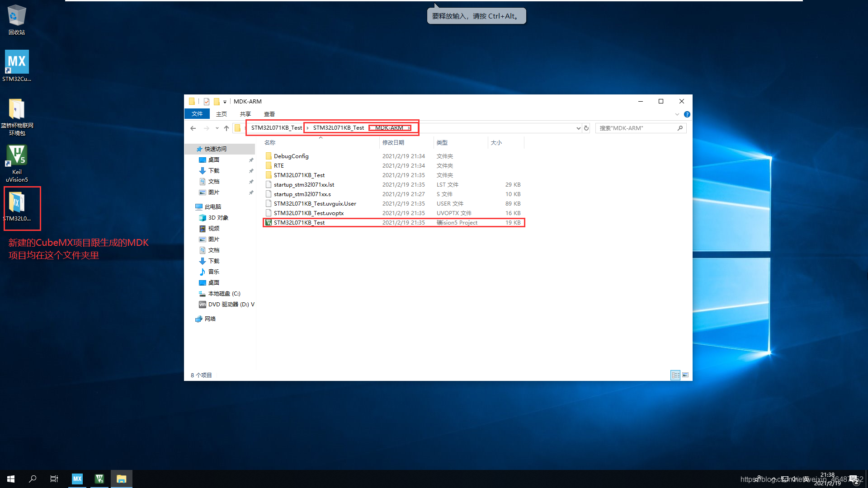Image resolution: width=868 pixels, height=488 pixels.
Task: Open the 文件 ribbon menu
Action: pyautogui.click(x=197, y=114)
